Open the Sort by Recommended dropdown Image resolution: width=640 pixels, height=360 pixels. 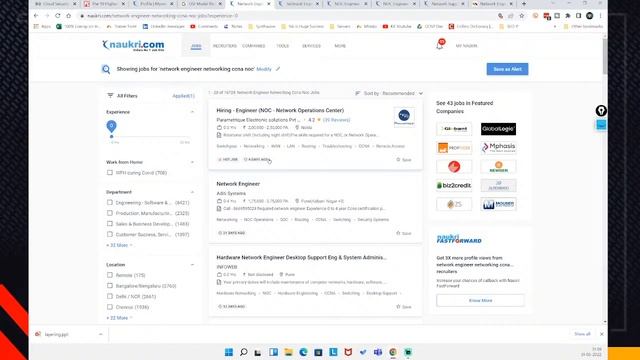coord(389,93)
